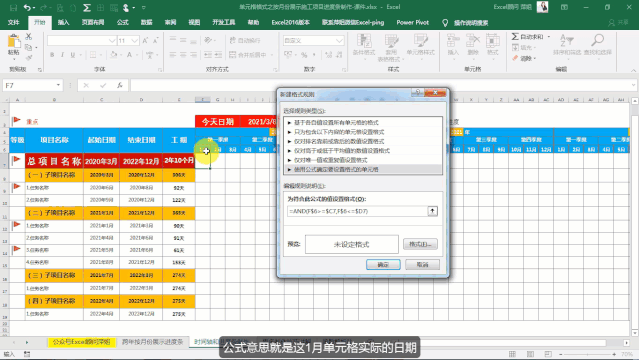Decrease font size with smaller A icon

click(x=156, y=40)
